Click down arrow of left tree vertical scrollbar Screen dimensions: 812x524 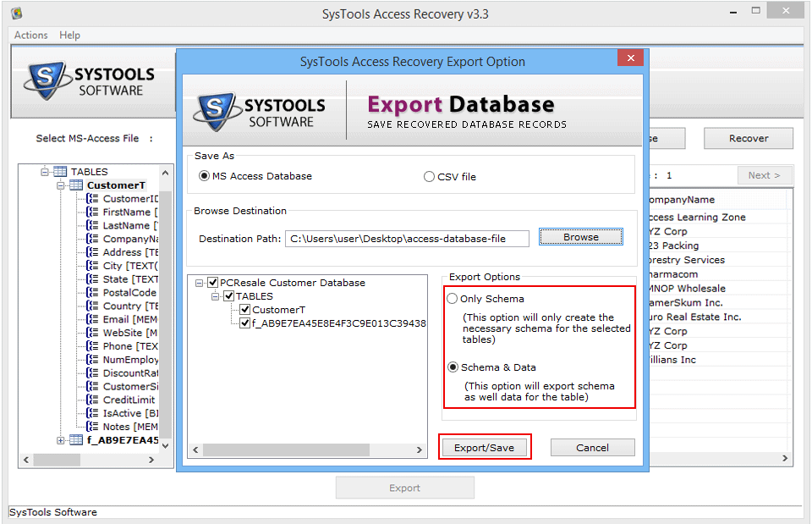(x=165, y=445)
